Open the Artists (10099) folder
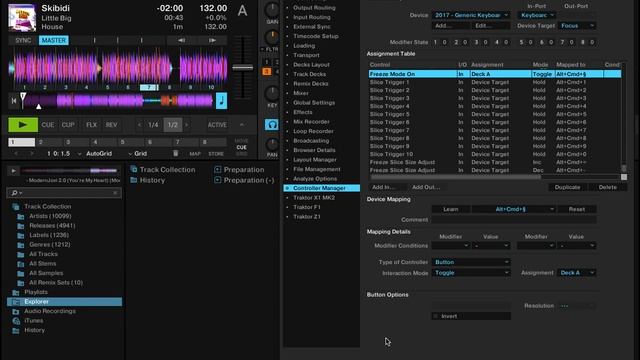 (50, 216)
